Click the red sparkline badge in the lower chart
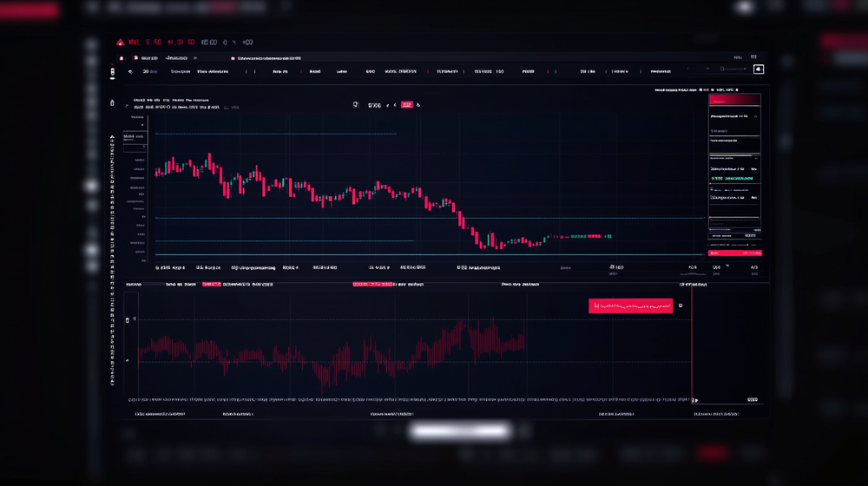 (x=630, y=305)
